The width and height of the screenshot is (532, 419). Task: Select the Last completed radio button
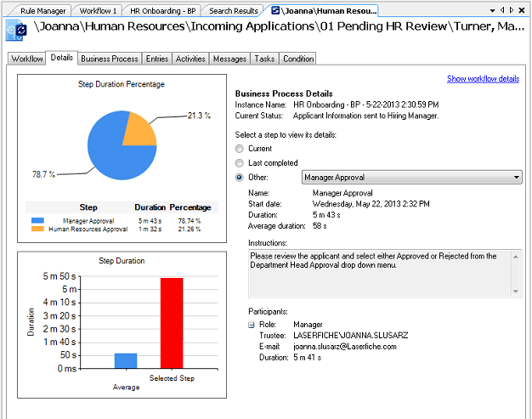240,163
